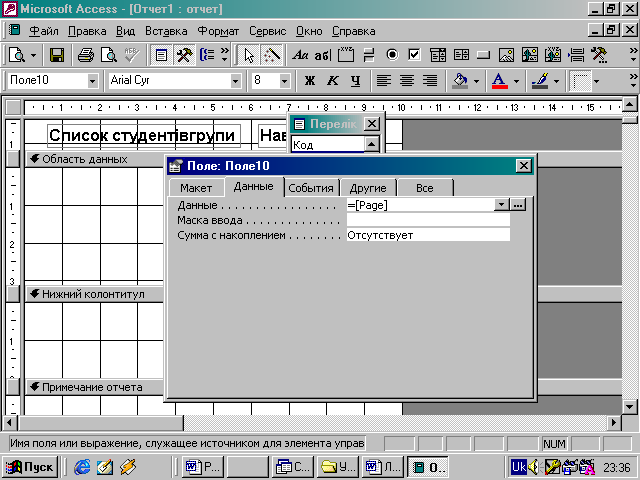Close the Перелік field list window
The height and width of the screenshot is (480, 640).
click(371, 124)
